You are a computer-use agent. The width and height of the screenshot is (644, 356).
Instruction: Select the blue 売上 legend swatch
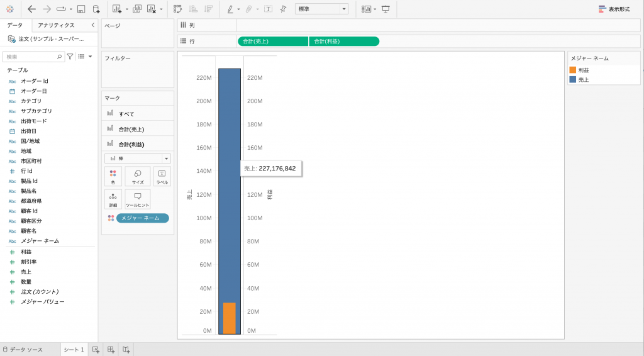[x=572, y=80]
